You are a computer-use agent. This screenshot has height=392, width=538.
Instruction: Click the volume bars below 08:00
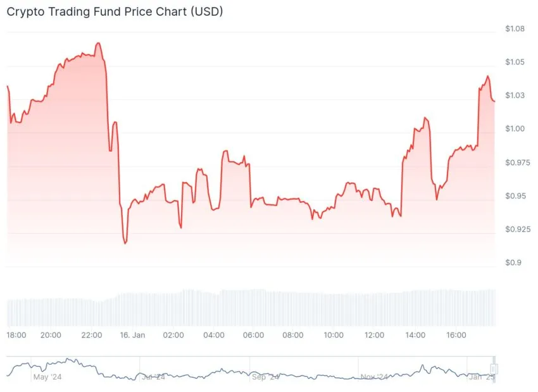point(292,309)
